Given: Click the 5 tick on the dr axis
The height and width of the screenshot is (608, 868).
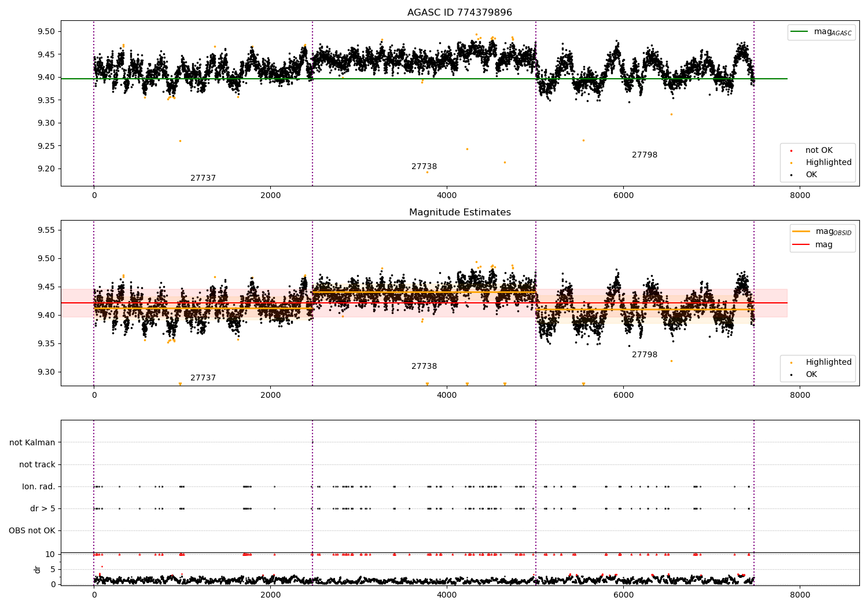Looking at the screenshot, I should click(x=53, y=570).
